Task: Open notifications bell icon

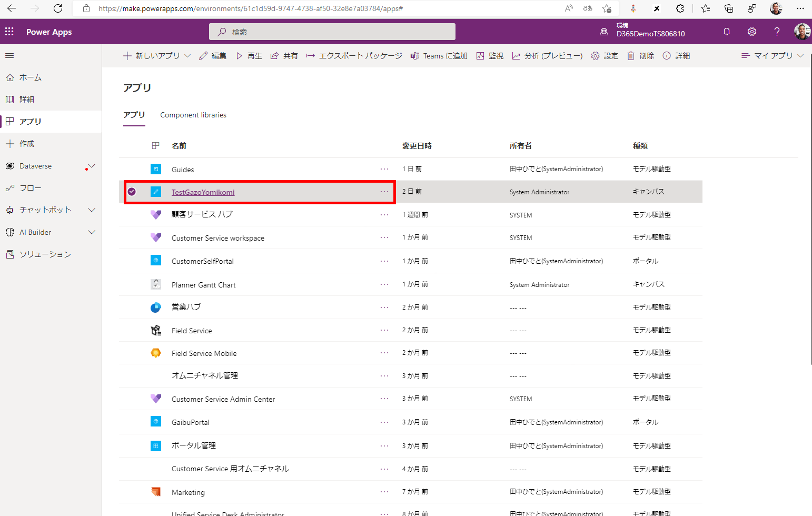Action: tap(727, 32)
